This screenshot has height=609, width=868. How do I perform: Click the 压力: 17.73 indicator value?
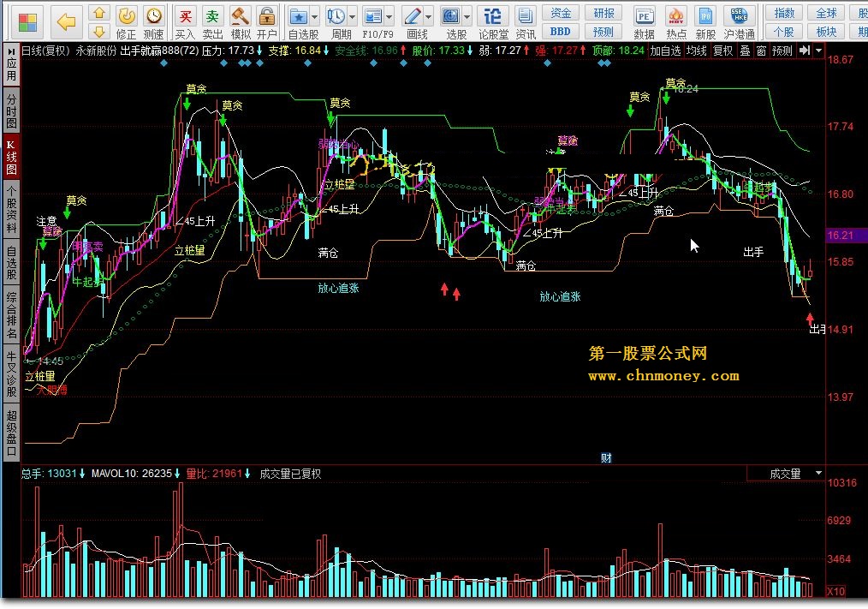click(231, 51)
